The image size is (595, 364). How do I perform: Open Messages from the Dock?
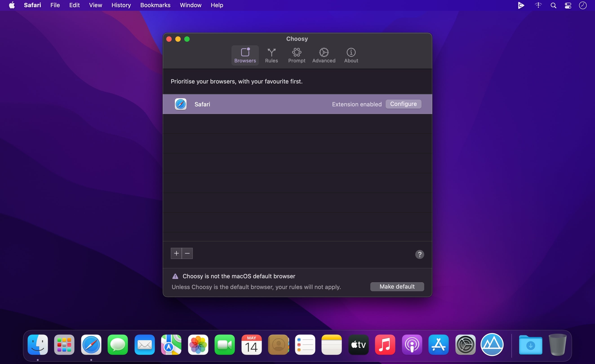tap(118, 344)
